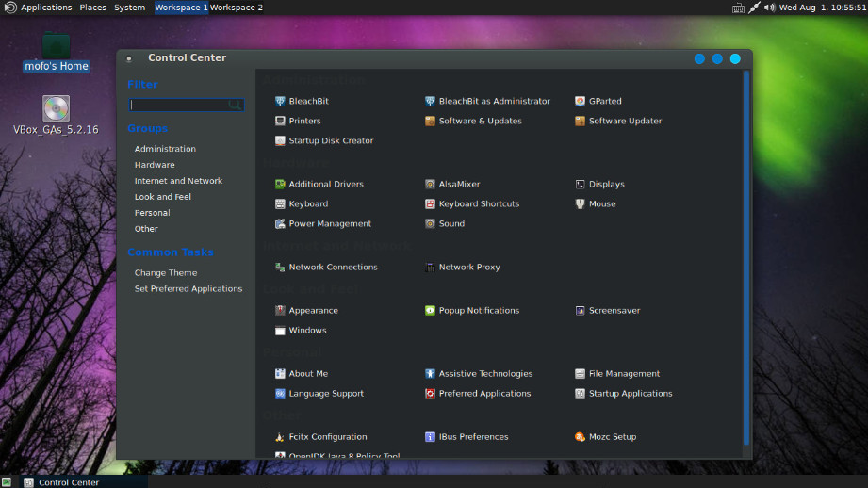Open Keyboard Shortcuts settings

click(472, 204)
